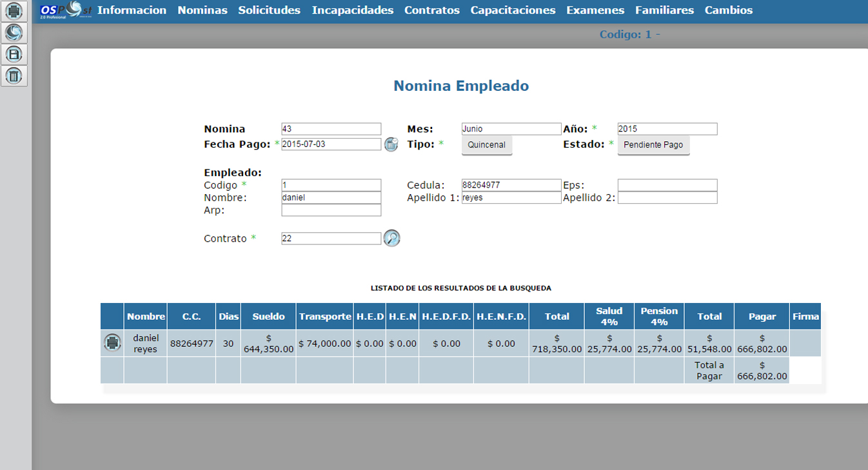The height and width of the screenshot is (470, 868).
Task: Open the Familiares menu
Action: pos(664,10)
